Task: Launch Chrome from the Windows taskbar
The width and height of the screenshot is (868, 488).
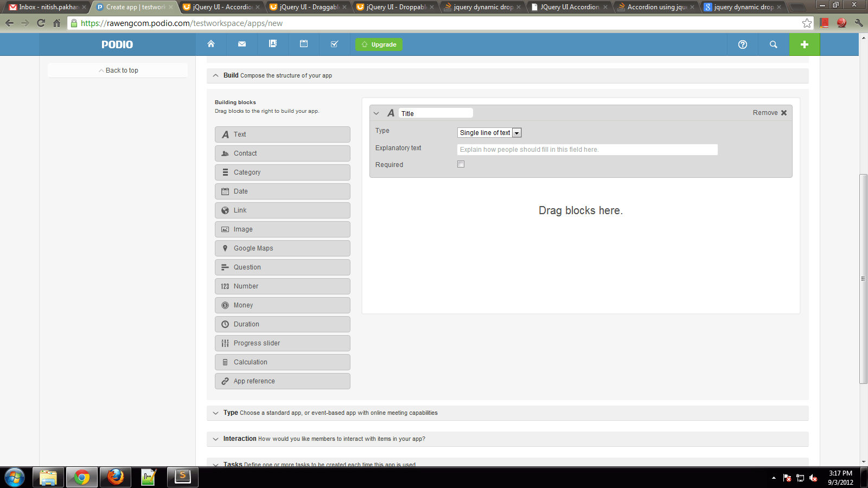Action: [81, 477]
